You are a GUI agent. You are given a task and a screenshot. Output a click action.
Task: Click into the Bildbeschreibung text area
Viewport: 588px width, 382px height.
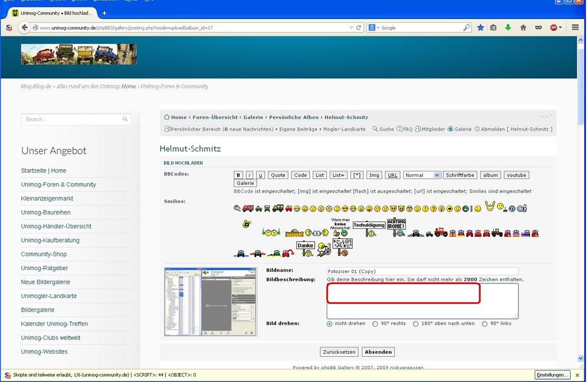422,301
